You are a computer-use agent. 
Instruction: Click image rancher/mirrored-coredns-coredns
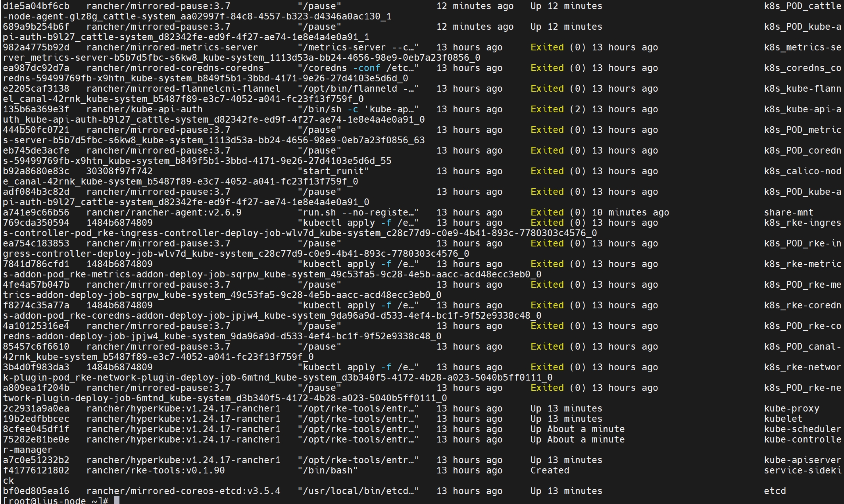[x=175, y=68]
